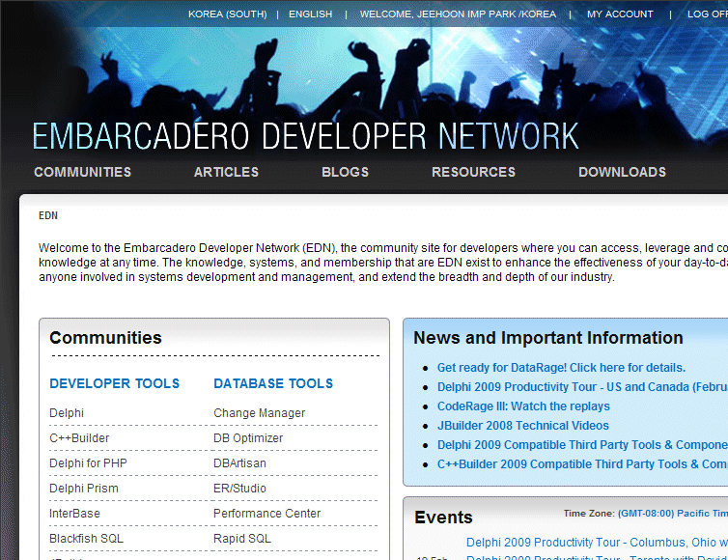
Task: Open the My Account page
Action: 620,14
